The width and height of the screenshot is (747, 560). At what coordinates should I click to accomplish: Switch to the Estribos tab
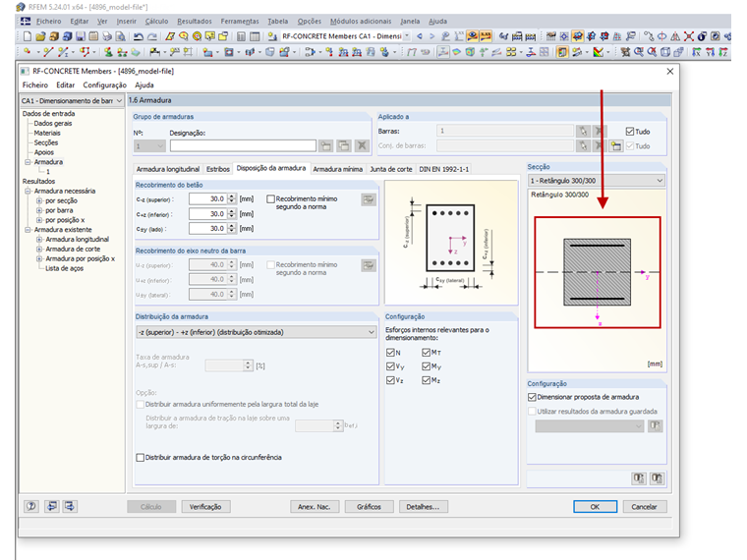[218, 169]
